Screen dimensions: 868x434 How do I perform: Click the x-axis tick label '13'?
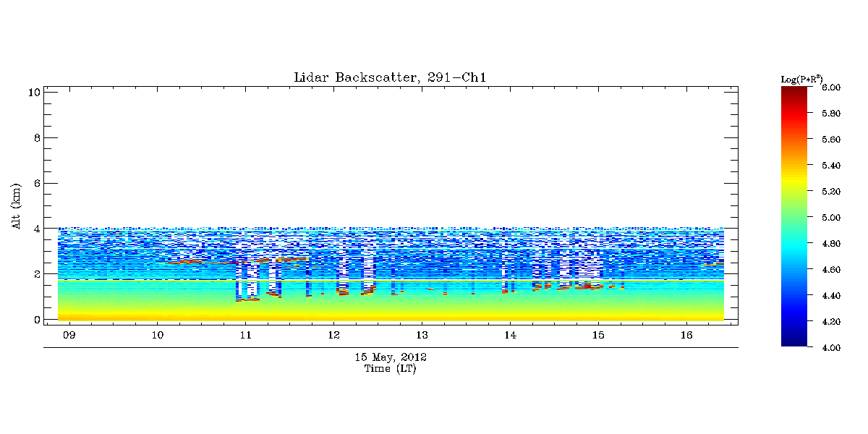click(x=422, y=336)
